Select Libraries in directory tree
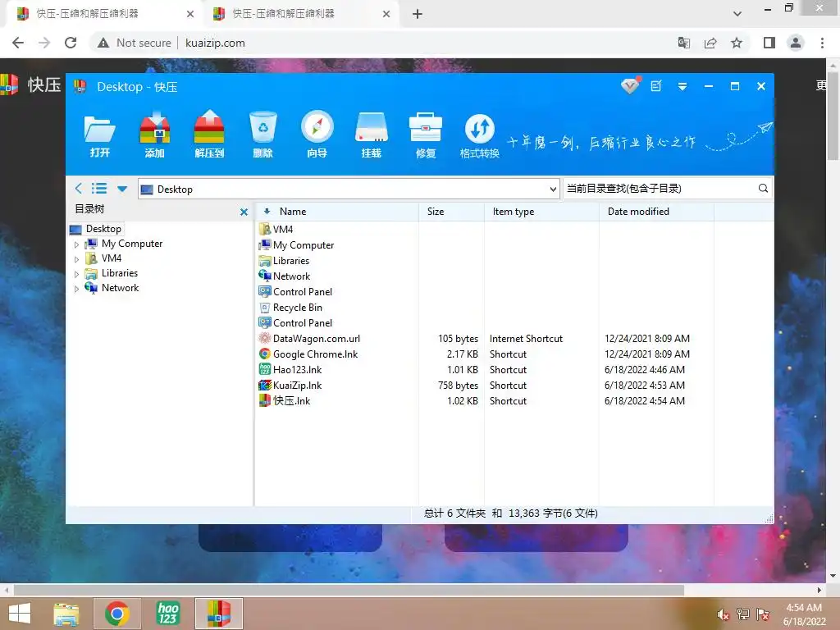Viewport: 840px width, 630px height. [112, 273]
